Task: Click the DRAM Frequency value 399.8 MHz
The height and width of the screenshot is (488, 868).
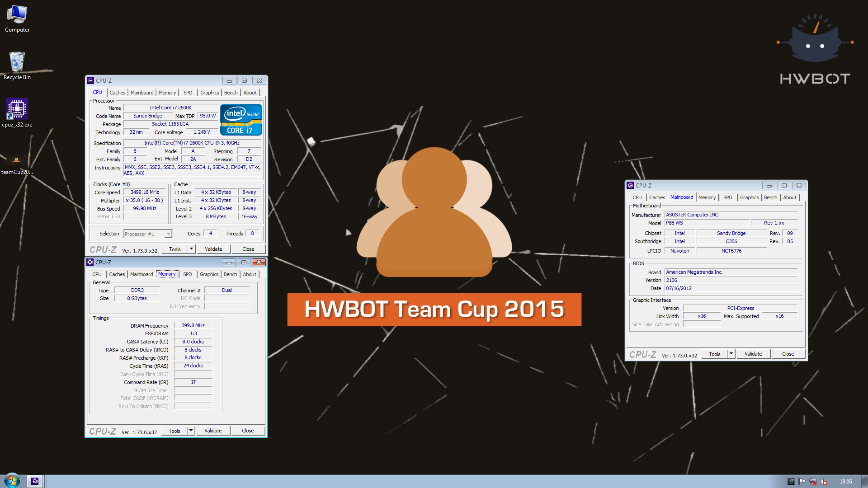Action: tap(193, 325)
